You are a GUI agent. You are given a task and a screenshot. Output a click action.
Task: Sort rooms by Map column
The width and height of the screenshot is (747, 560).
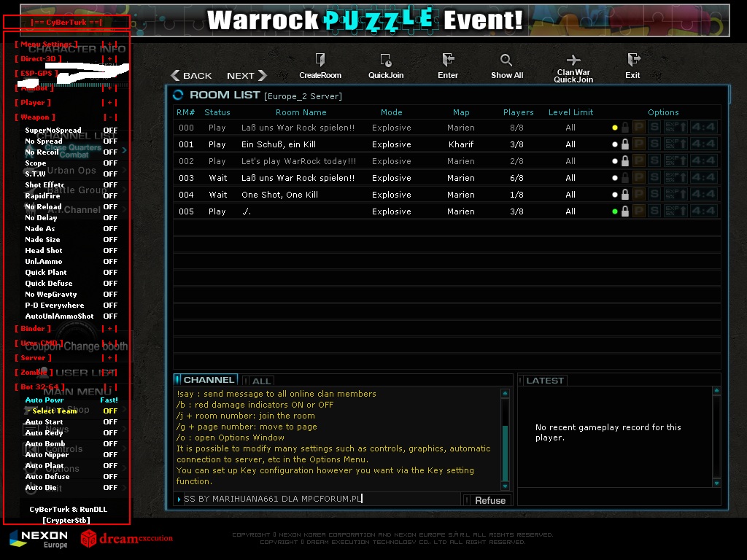pos(461,112)
